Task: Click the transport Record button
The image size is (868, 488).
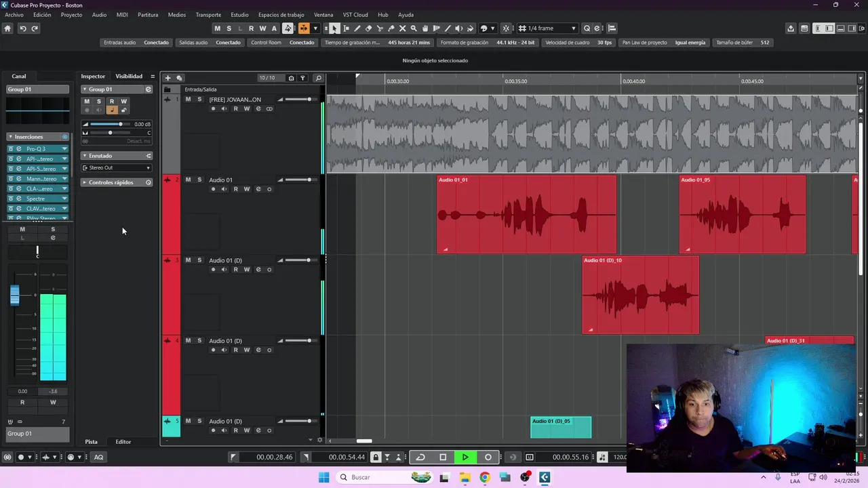Action: [488, 457]
